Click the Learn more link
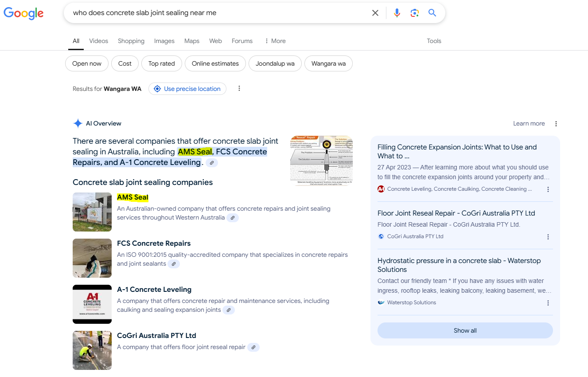Image resolution: width=588 pixels, height=377 pixels. pos(529,124)
